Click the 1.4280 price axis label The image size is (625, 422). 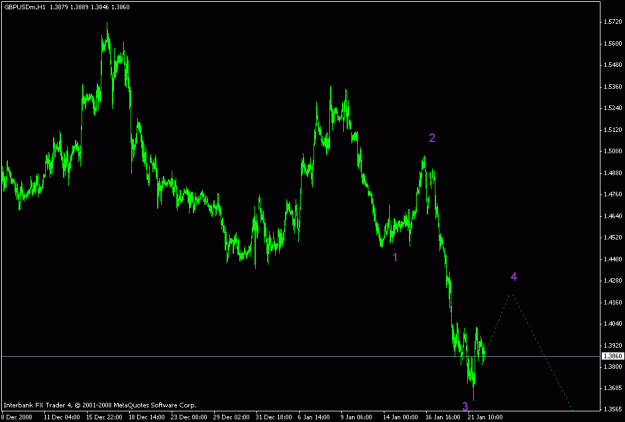tap(614, 281)
